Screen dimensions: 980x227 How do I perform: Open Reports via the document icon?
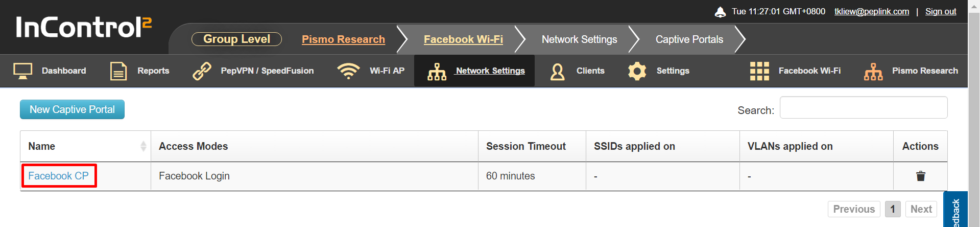118,71
